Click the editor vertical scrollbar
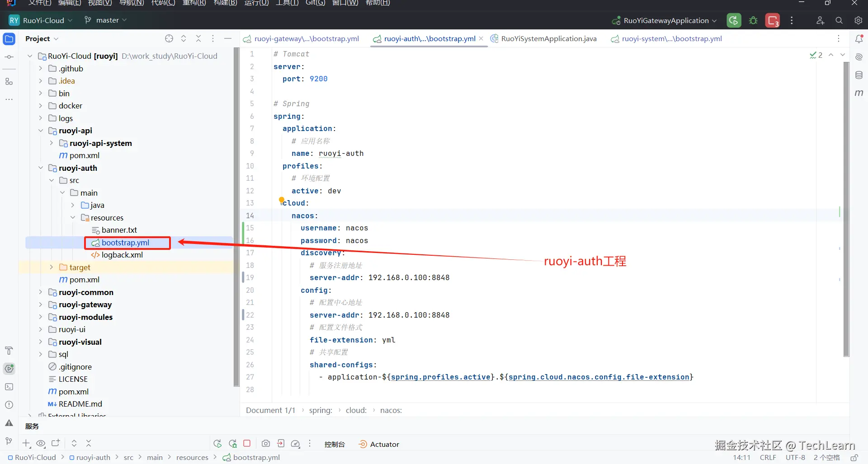The image size is (868, 464). coord(846,209)
